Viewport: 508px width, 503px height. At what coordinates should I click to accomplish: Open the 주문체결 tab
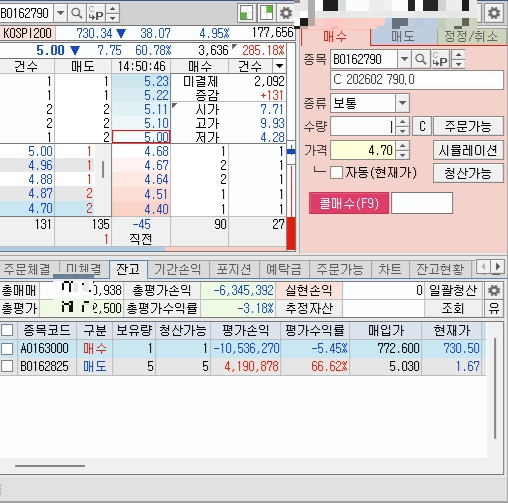click(27, 269)
